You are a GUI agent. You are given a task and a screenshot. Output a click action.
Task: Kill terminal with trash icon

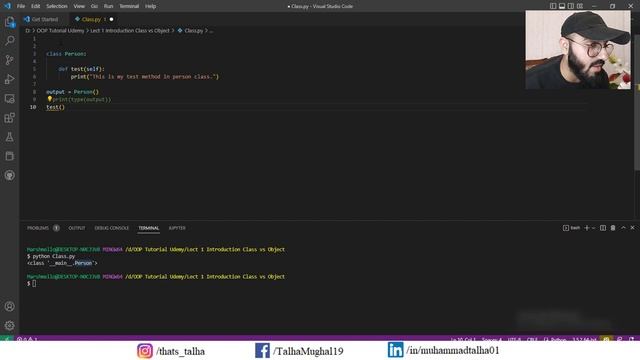(613, 228)
